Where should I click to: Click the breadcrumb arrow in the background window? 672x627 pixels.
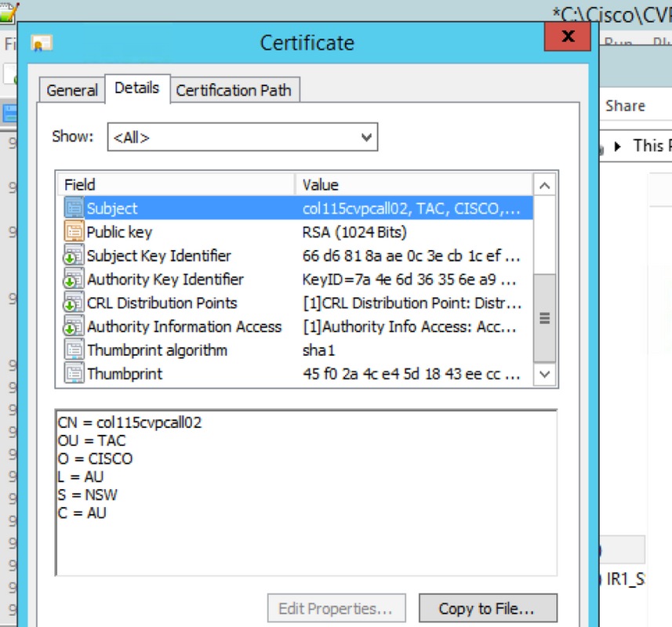[618, 147]
